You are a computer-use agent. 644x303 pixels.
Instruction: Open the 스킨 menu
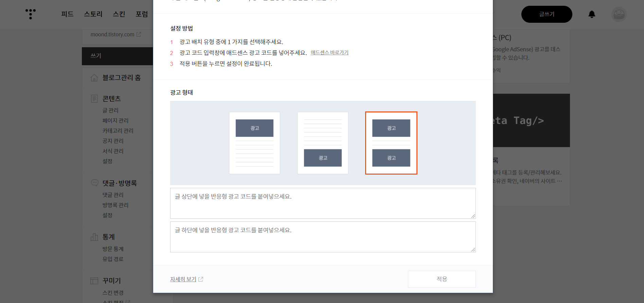pyautogui.click(x=119, y=14)
